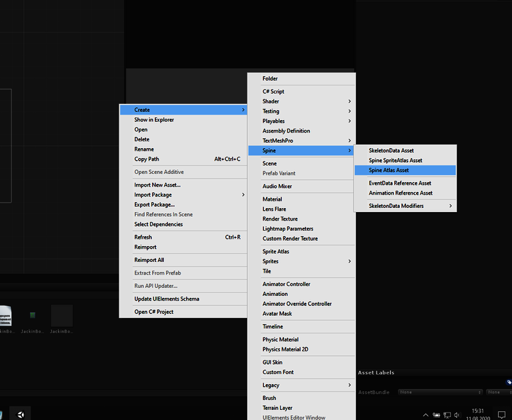Choose Open C# Project

pyautogui.click(x=183, y=312)
